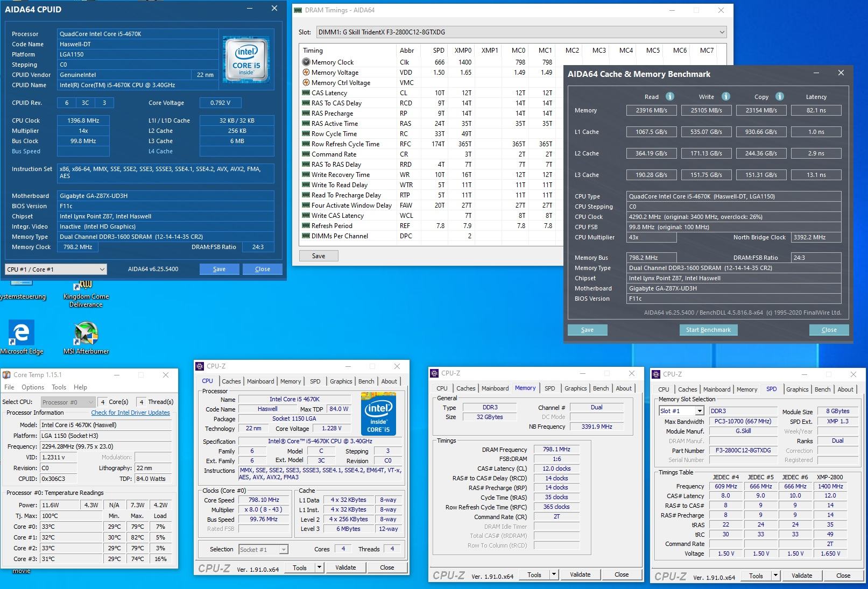This screenshot has width=868, height=589.
Task: Click Check for Intel Driver Updates link
Action: pos(131,413)
